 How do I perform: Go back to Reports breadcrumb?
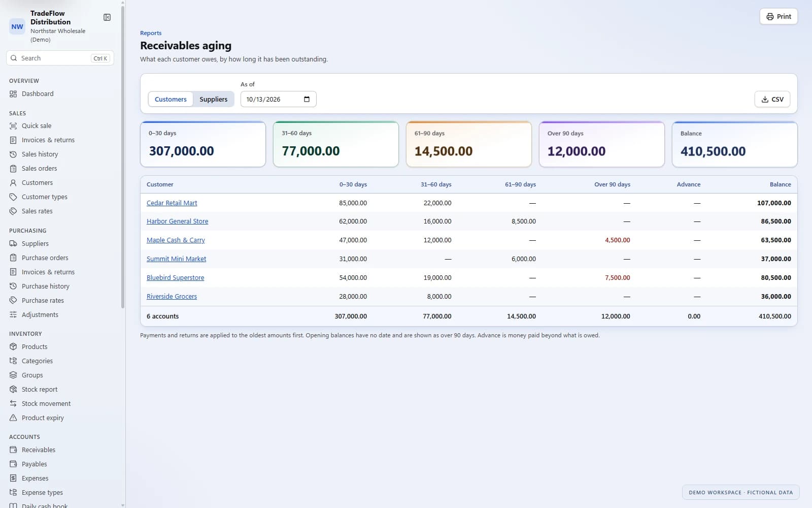pyautogui.click(x=151, y=33)
